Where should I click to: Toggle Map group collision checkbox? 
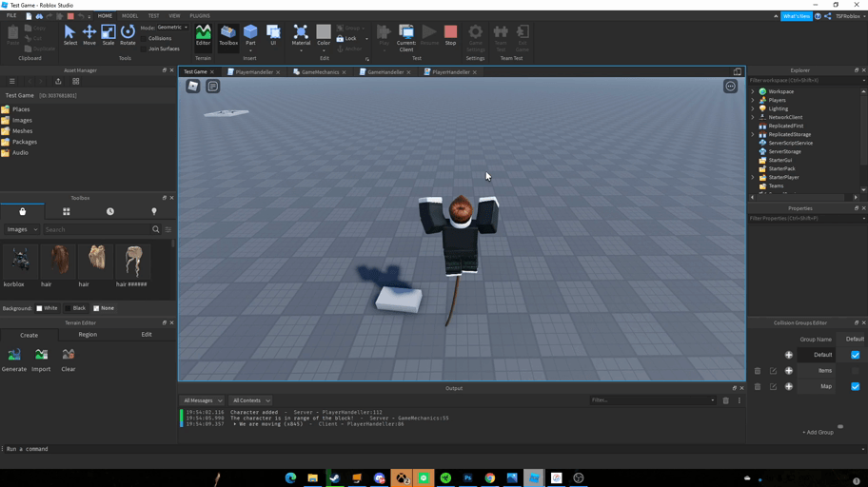pos(856,386)
